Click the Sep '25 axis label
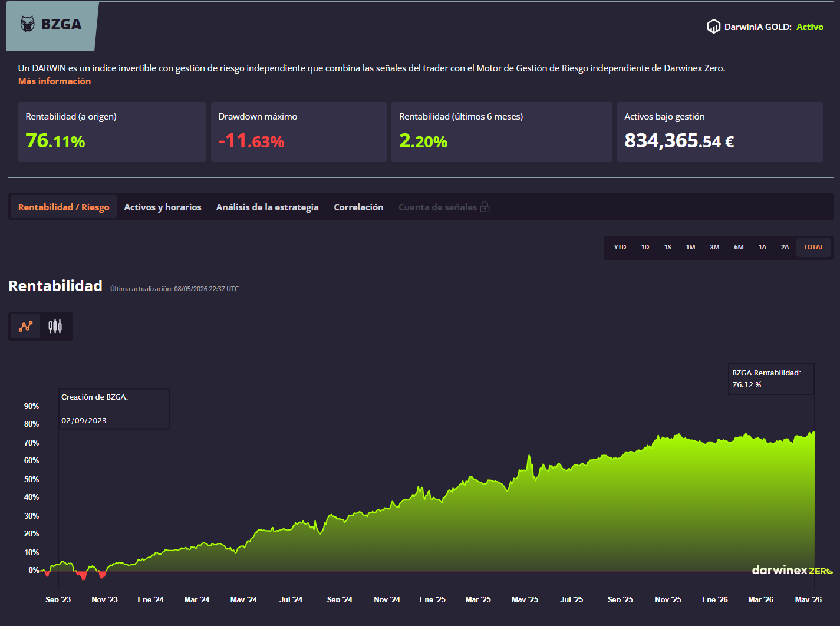The width and height of the screenshot is (840, 626). coord(620,599)
